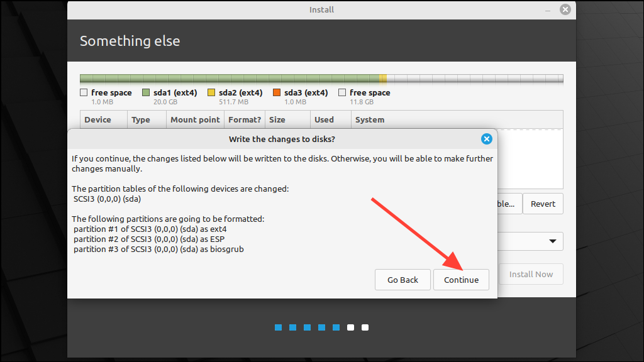
Task: Click the blue X on the changes dialog
Action: coord(486,139)
